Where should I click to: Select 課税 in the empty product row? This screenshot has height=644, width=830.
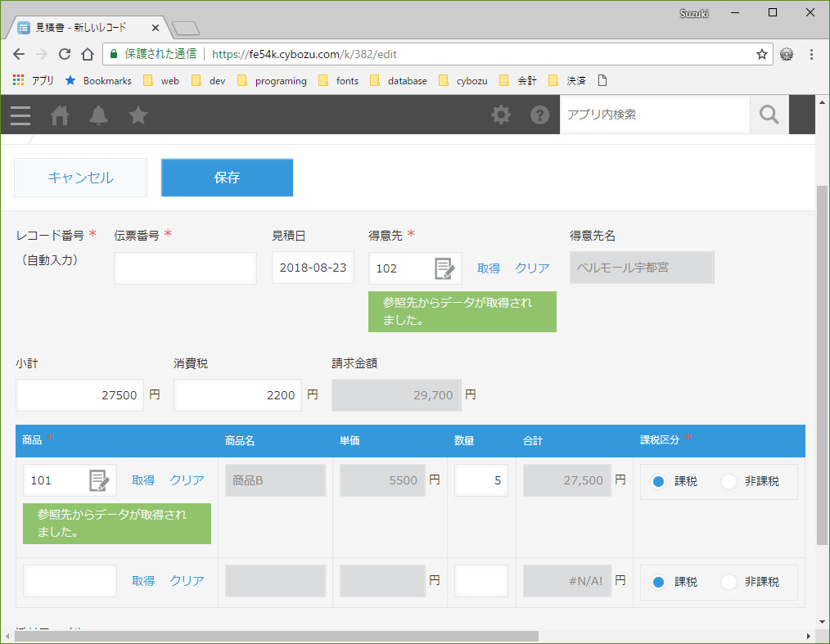tap(658, 582)
